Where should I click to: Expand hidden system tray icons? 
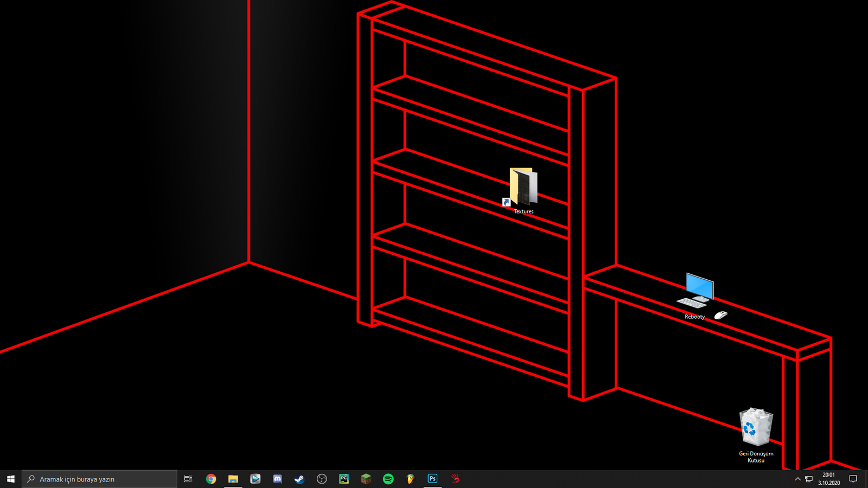click(x=797, y=479)
